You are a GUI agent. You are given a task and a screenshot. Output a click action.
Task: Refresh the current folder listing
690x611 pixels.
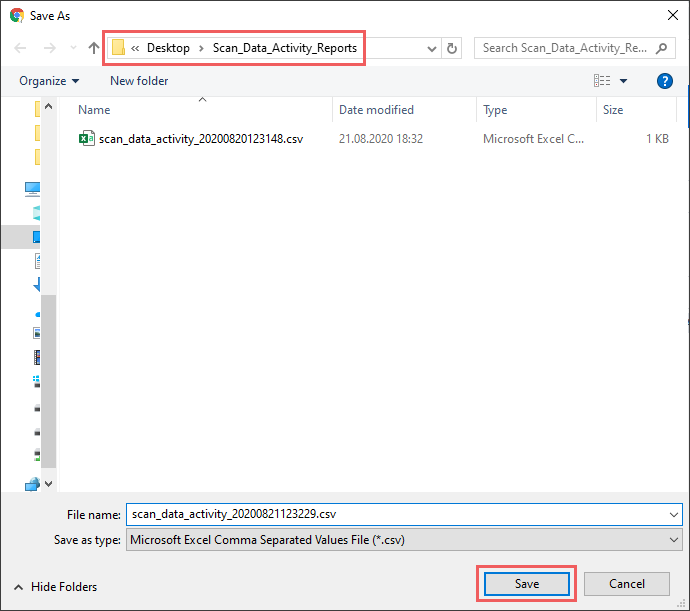coord(453,48)
